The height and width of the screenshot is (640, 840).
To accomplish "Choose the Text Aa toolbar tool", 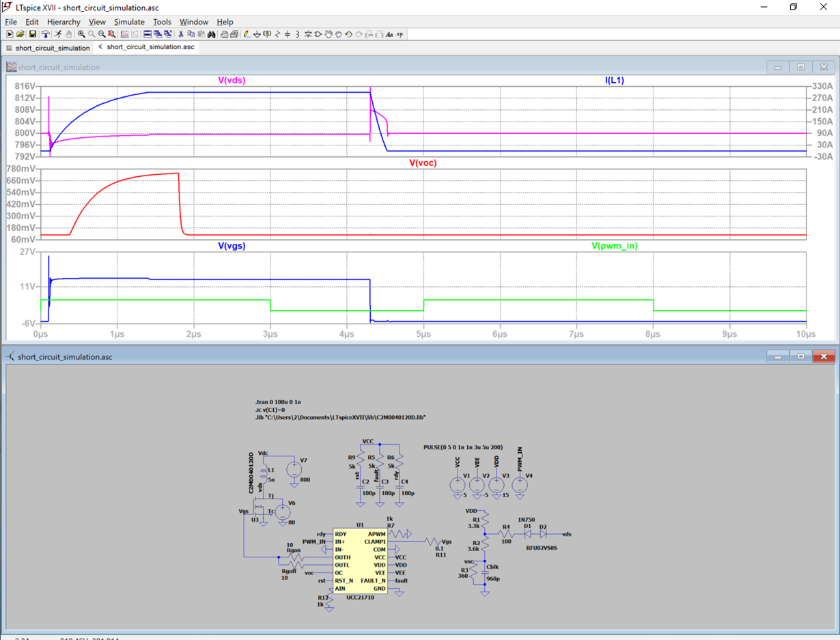I will click(389, 34).
